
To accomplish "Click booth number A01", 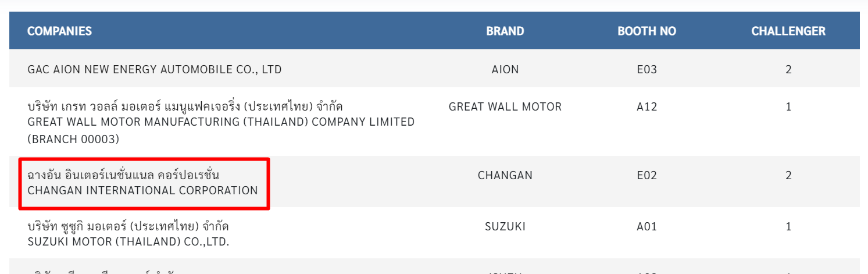I will pyautogui.click(x=646, y=226).
